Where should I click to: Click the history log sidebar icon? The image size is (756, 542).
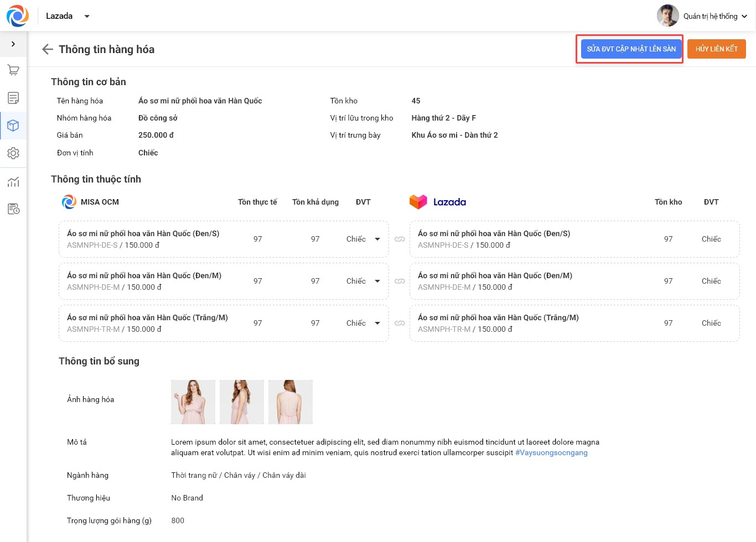pyautogui.click(x=13, y=209)
